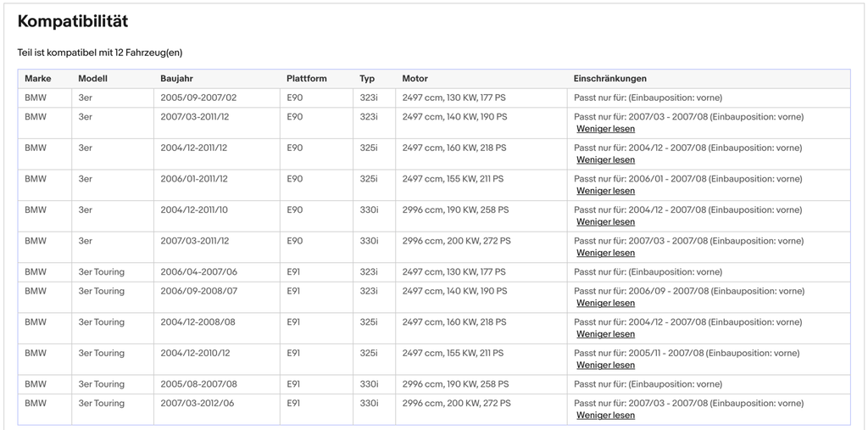This screenshot has width=868, height=430.
Task: Click 'Weniger lesen' for E91 325i 160 KW
Action: coord(605,334)
